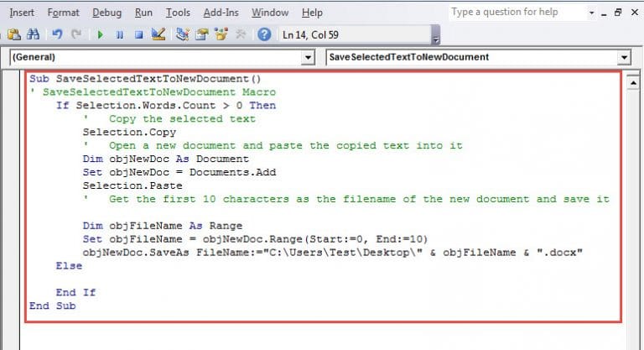This screenshot has height=350, width=644.
Task: Stop the macro using the Reset icon
Action: click(x=139, y=34)
